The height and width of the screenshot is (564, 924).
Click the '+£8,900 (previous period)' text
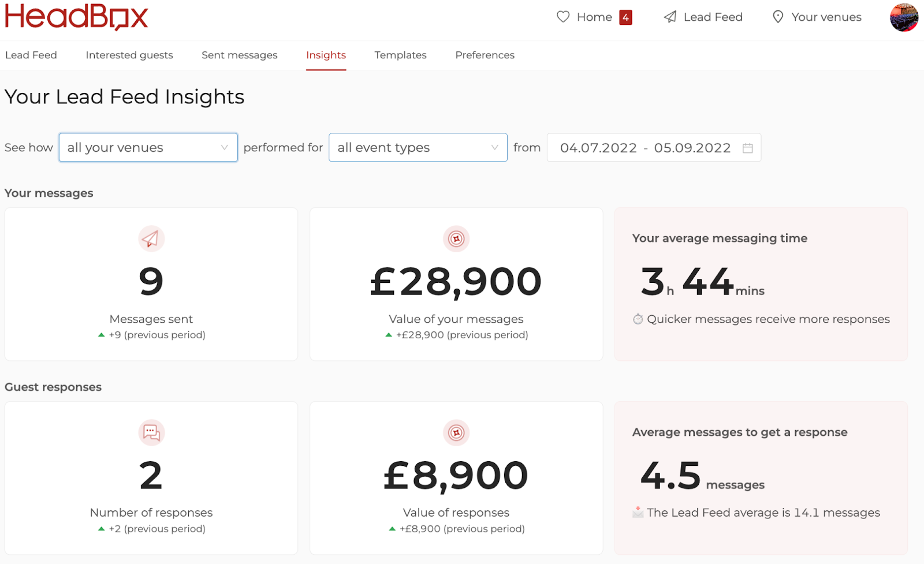click(x=462, y=529)
